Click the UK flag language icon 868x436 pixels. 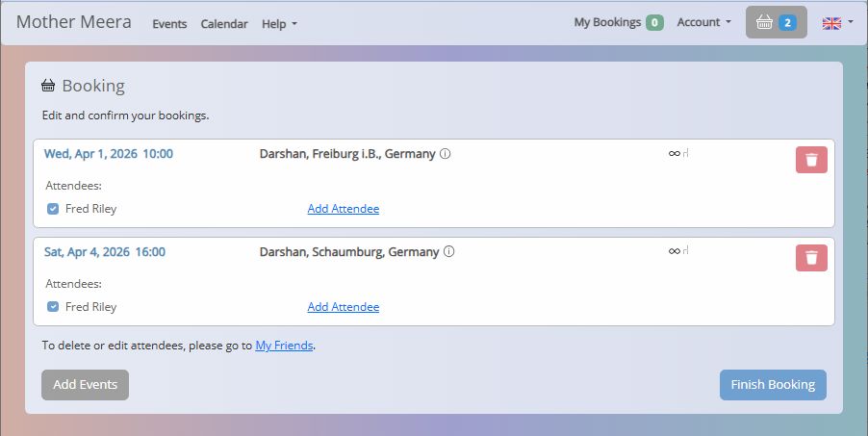[x=830, y=23]
